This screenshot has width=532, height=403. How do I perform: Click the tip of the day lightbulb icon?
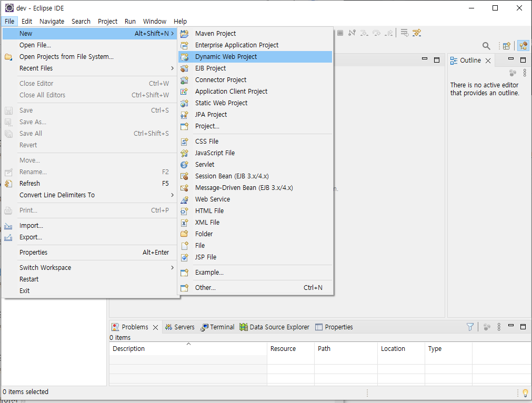pos(525,393)
